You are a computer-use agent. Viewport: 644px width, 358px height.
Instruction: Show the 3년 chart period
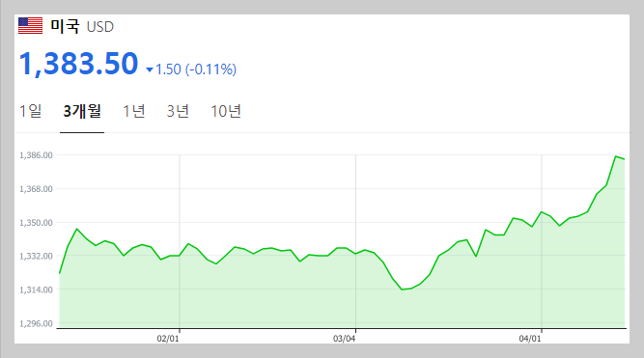[x=178, y=111]
